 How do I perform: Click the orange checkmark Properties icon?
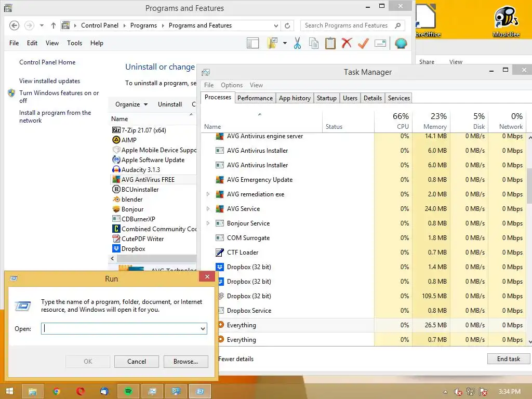[363, 43]
